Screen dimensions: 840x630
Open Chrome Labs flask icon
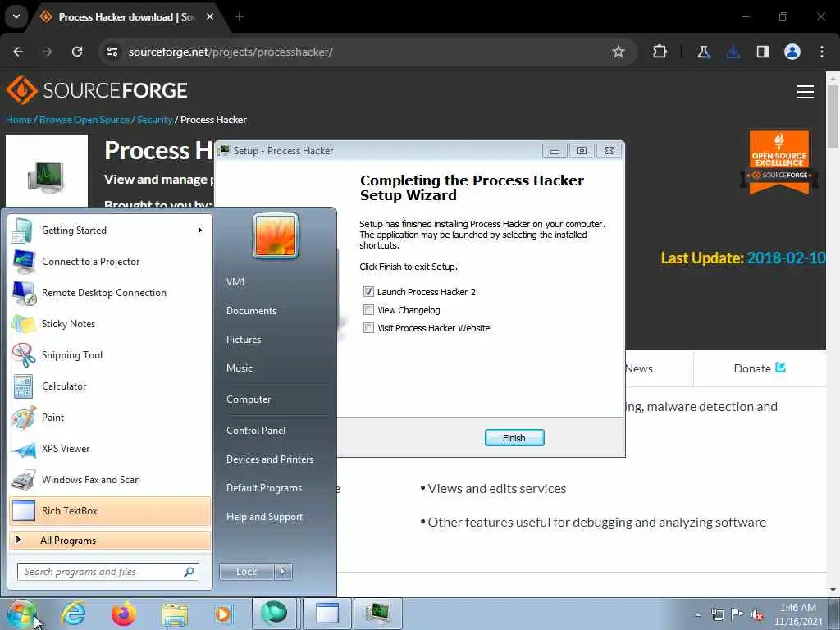tap(703, 52)
